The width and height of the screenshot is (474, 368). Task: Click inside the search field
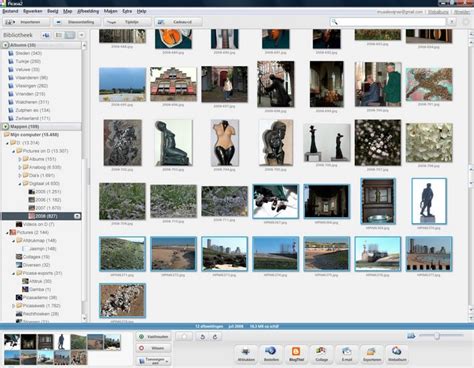(x=388, y=22)
